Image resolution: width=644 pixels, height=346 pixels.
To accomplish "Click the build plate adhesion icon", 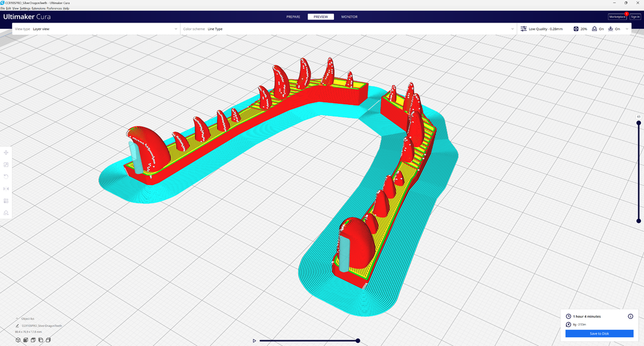I will (x=610, y=29).
